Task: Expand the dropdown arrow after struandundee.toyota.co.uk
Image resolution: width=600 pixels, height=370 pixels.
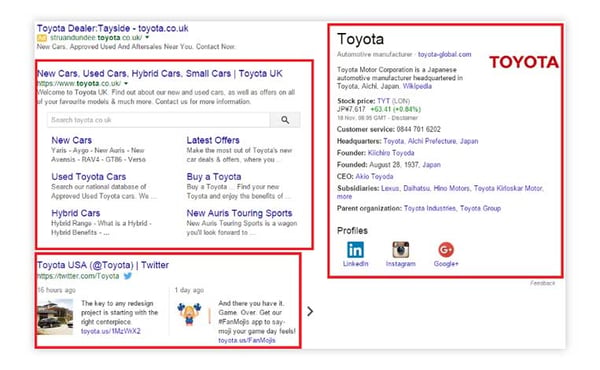Action: 147,37
